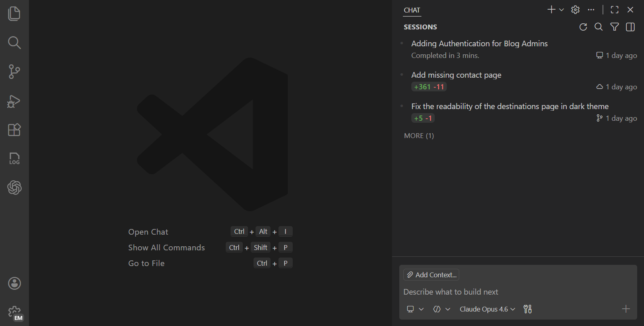The width and height of the screenshot is (644, 326).
Task: Maximize the chat panel
Action: pyautogui.click(x=615, y=10)
